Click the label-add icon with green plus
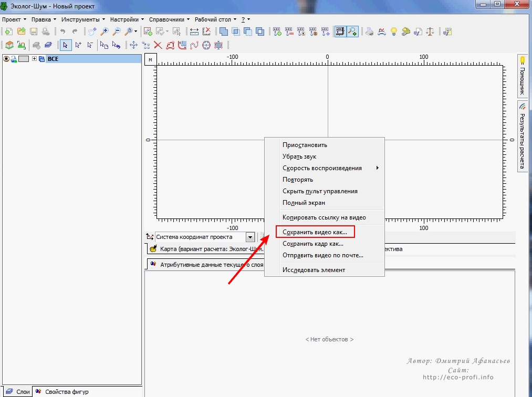 (x=277, y=32)
